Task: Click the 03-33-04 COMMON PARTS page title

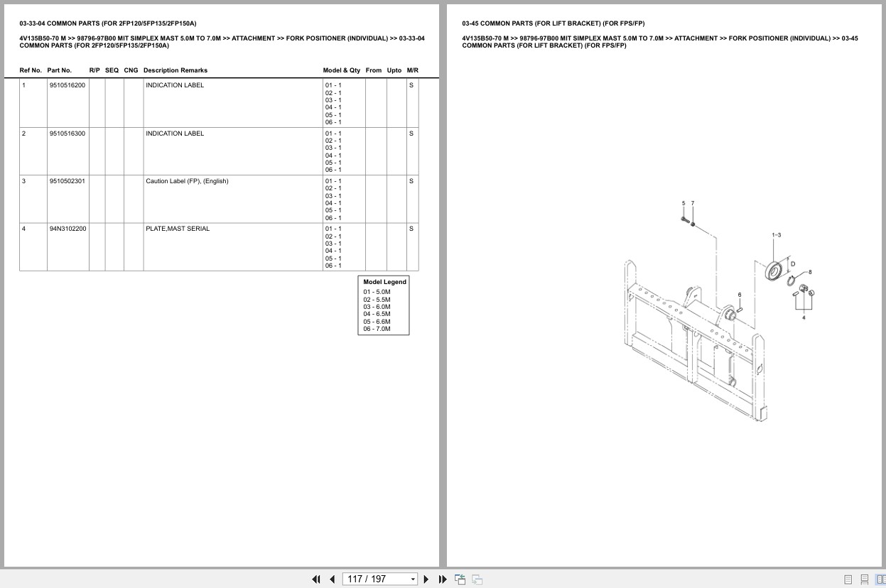Action: pos(108,23)
